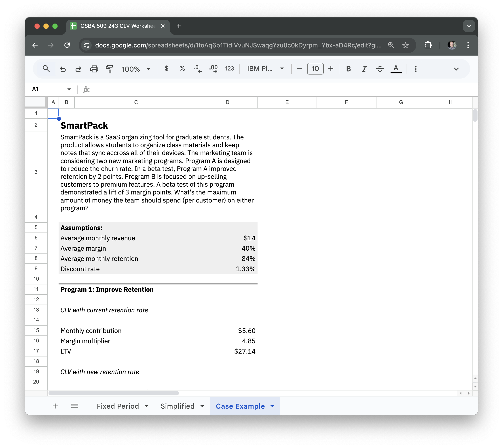
Task: Format as currency with the dollar icon
Action: (166, 69)
